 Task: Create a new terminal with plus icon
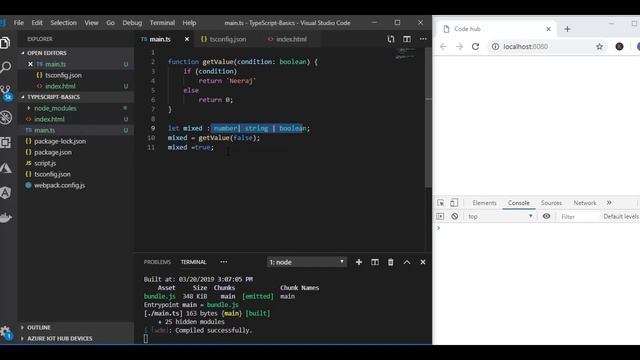tap(359, 262)
